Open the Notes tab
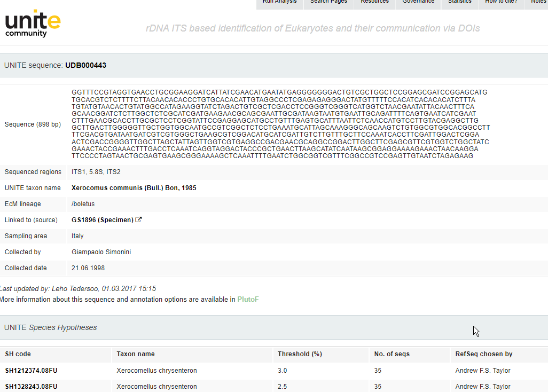The height and width of the screenshot is (392, 548). coord(538,3)
